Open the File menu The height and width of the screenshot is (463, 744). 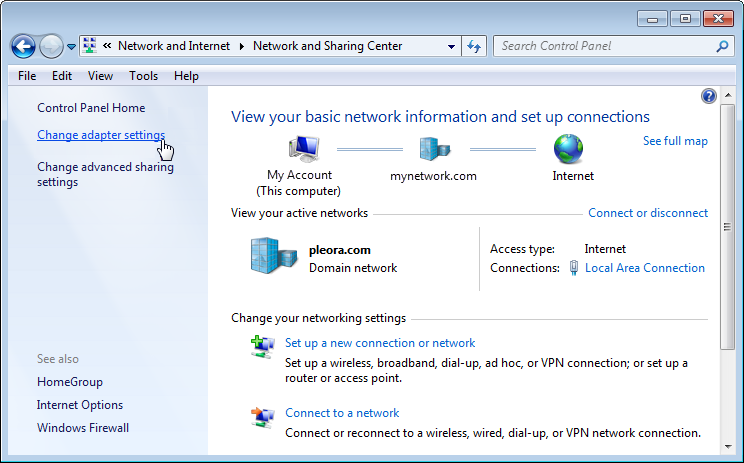pyautogui.click(x=27, y=76)
